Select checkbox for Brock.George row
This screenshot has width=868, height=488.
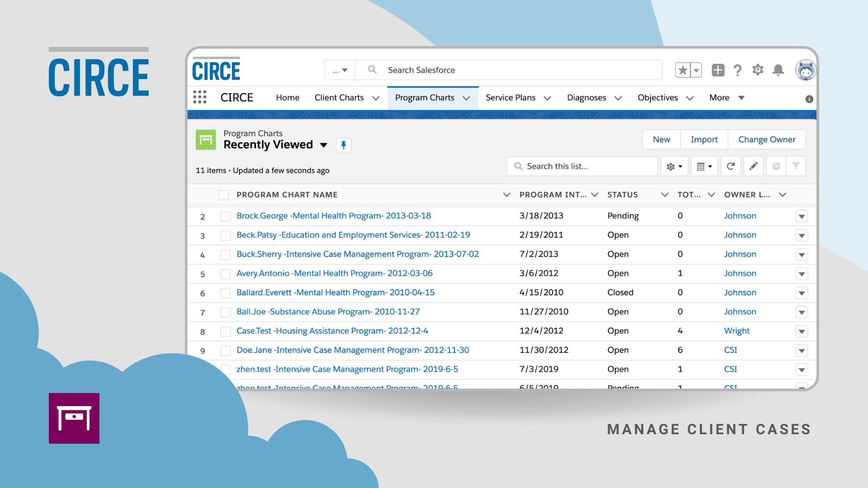[x=225, y=216]
